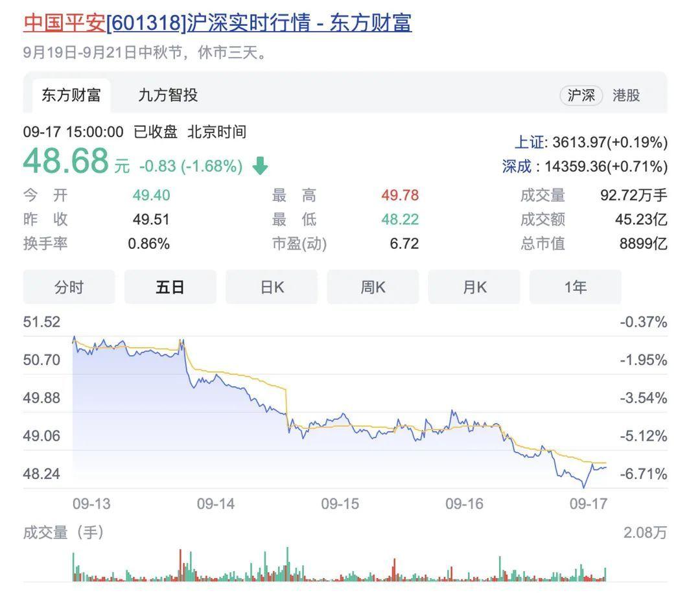Click the green down arrow icon

click(x=260, y=166)
